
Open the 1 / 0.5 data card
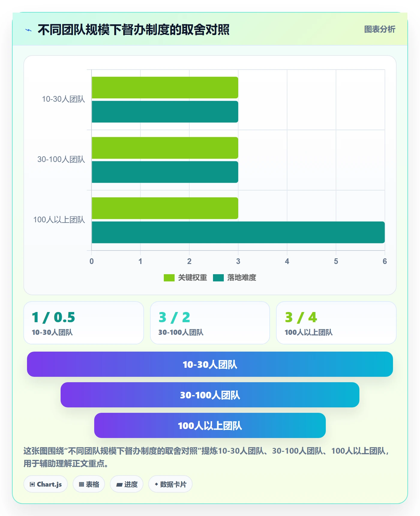[x=84, y=323]
